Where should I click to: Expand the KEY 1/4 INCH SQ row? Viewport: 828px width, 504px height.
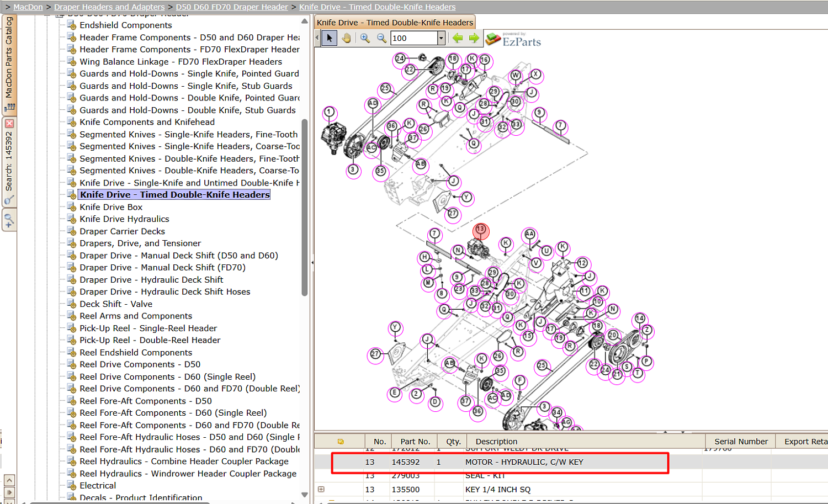pyautogui.click(x=321, y=489)
